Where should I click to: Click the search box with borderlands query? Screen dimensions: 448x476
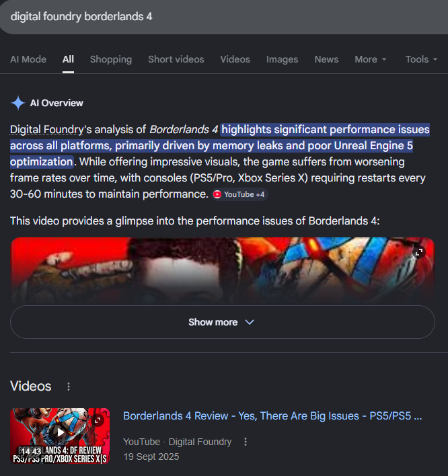[x=224, y=17]
